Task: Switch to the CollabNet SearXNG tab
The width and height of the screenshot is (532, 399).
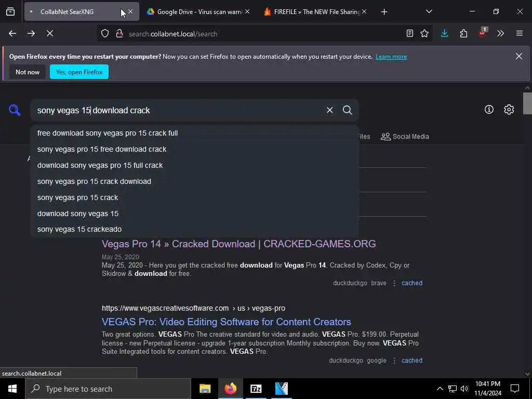Action: (76, 11)
